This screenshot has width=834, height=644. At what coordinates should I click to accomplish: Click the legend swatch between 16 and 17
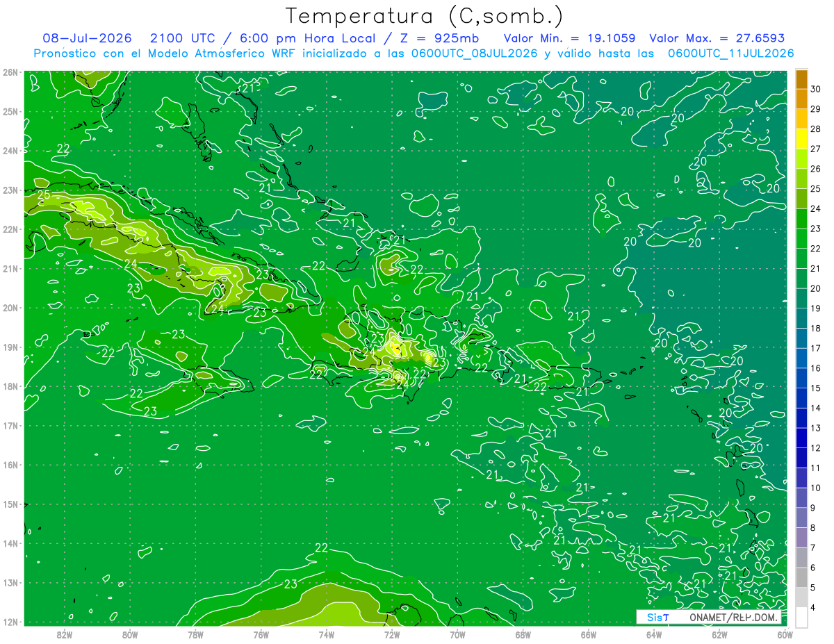click(801, 359)
